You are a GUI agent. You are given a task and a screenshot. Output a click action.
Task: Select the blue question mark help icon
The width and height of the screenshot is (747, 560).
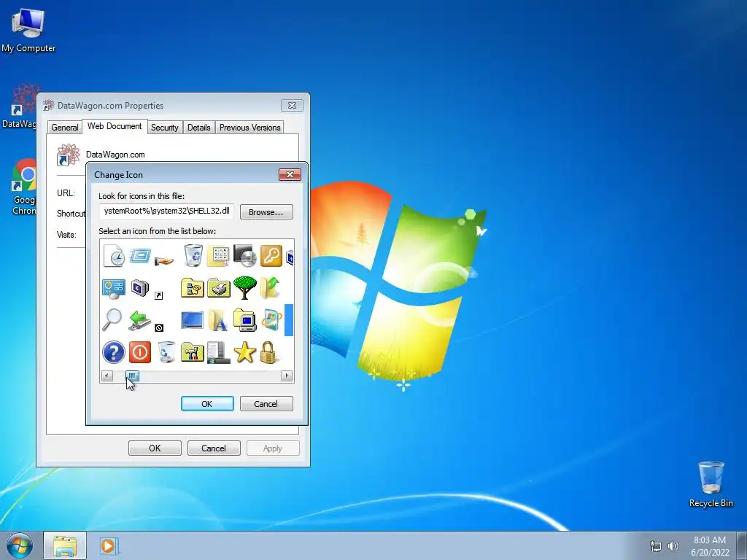[114, 352]
